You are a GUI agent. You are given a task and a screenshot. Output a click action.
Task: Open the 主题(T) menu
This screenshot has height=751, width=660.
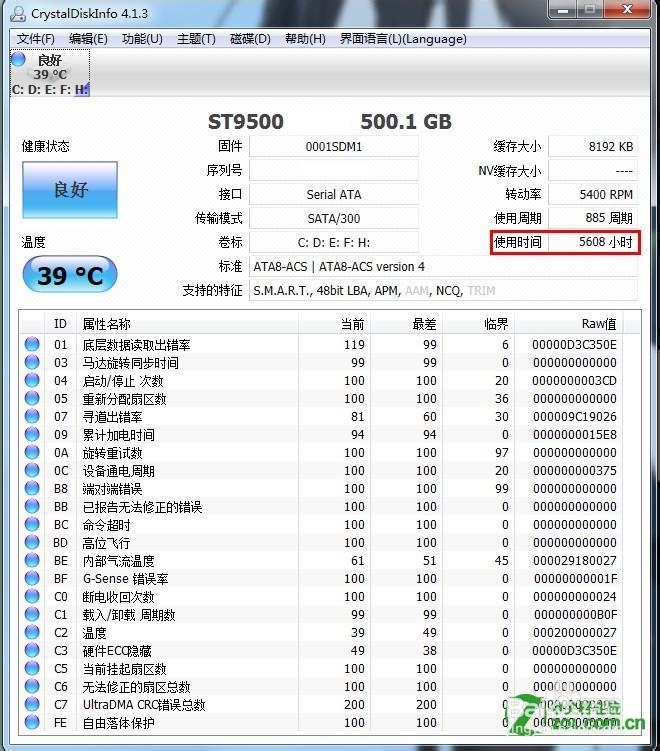pyautogui.click(x=196, y=39)
